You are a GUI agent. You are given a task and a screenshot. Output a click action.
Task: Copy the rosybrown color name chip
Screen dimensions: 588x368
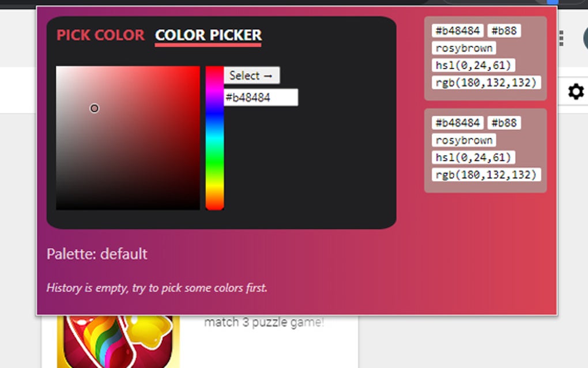463,48
